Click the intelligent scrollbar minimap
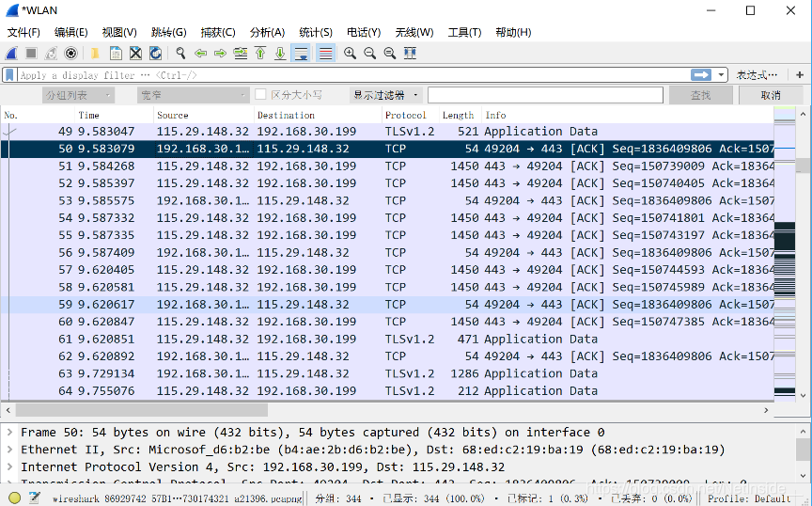This screenshot has height=506, width=812. click(x=785, y=254)
